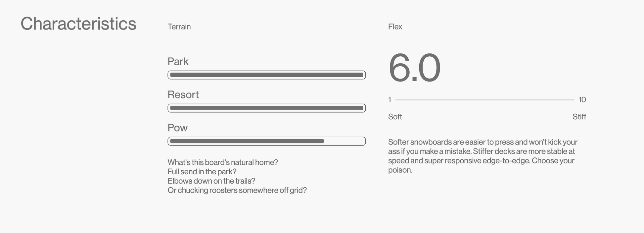644x233 pixels.
Task: Click the large 6.0 flex rating
Action: (414, 68)
